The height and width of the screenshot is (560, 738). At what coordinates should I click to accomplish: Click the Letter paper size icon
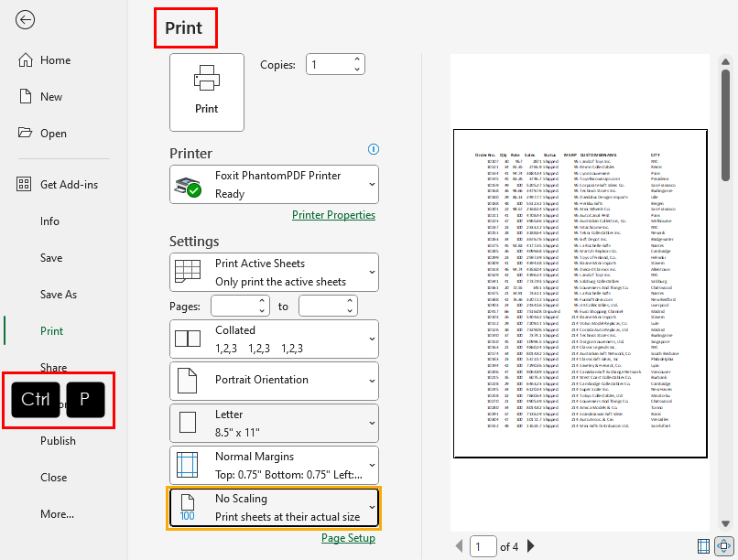[x=188, y=423]
